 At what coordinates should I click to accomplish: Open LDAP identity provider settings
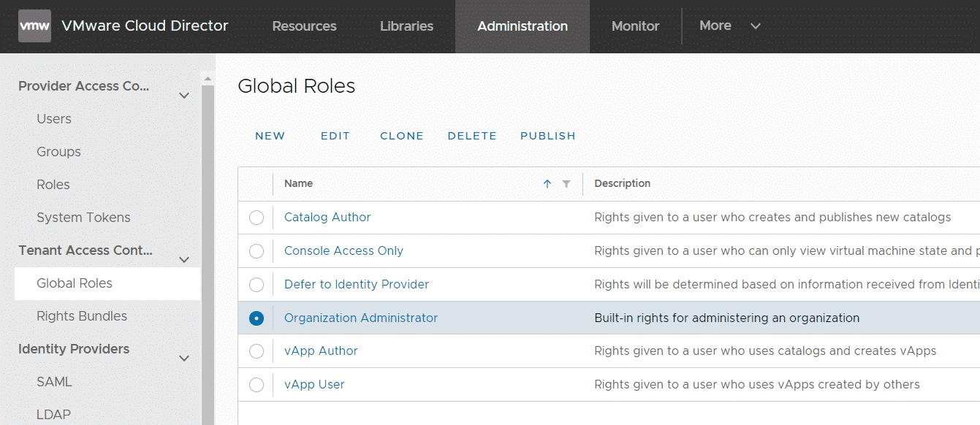53,415
